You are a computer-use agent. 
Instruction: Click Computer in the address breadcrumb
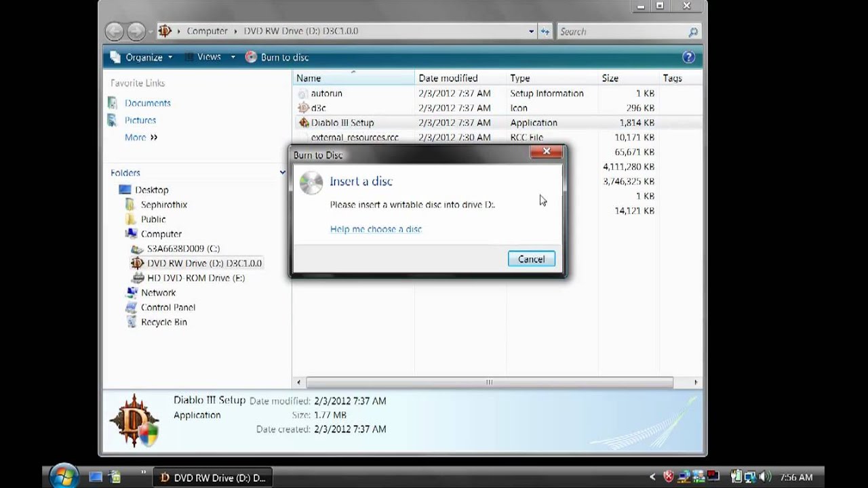(207, 31)
